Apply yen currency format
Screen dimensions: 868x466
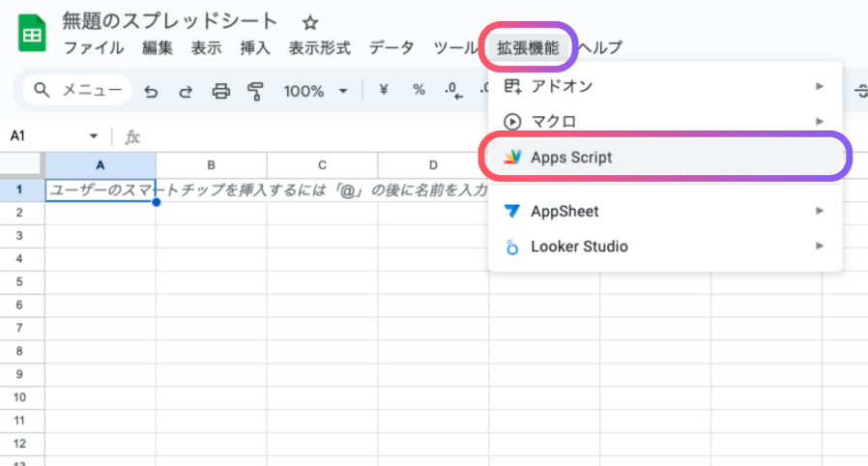point(384,90)
